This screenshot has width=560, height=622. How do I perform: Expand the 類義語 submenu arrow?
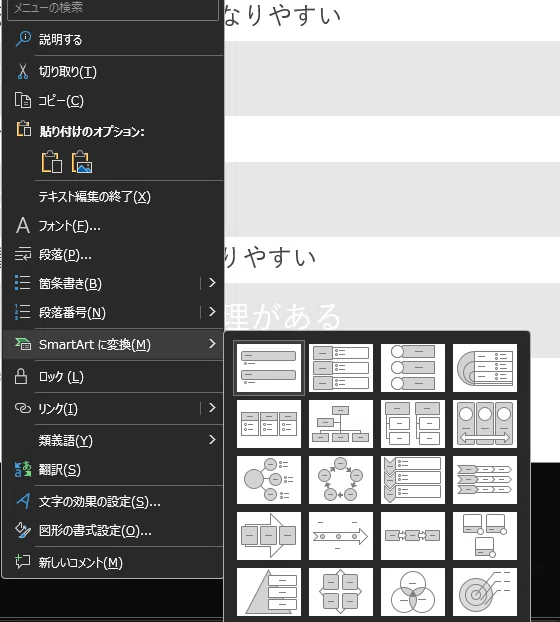[212, 440]
